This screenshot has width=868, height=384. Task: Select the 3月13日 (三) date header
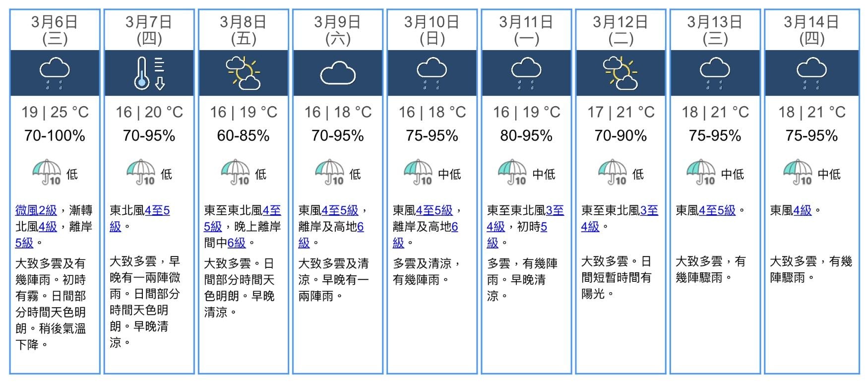click(715, 30)
